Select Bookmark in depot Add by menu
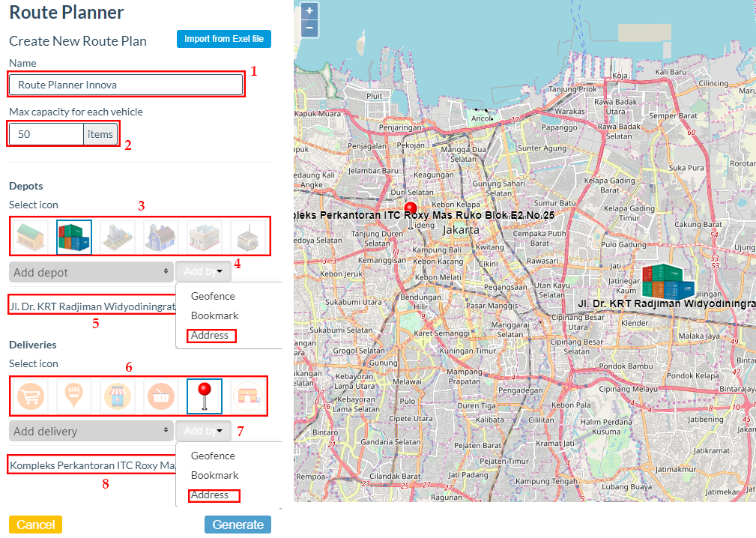 coord(214,315)
